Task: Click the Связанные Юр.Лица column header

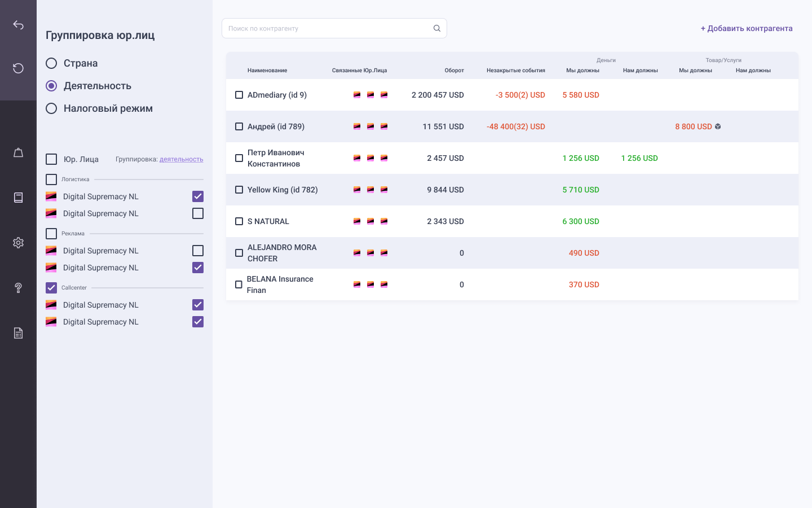Action: (359, 71)
